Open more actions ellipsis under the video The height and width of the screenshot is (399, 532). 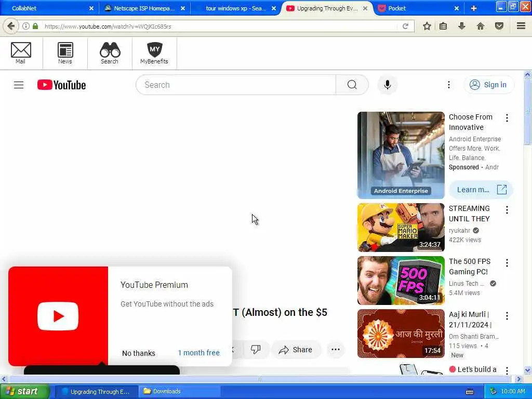(336, 350)
